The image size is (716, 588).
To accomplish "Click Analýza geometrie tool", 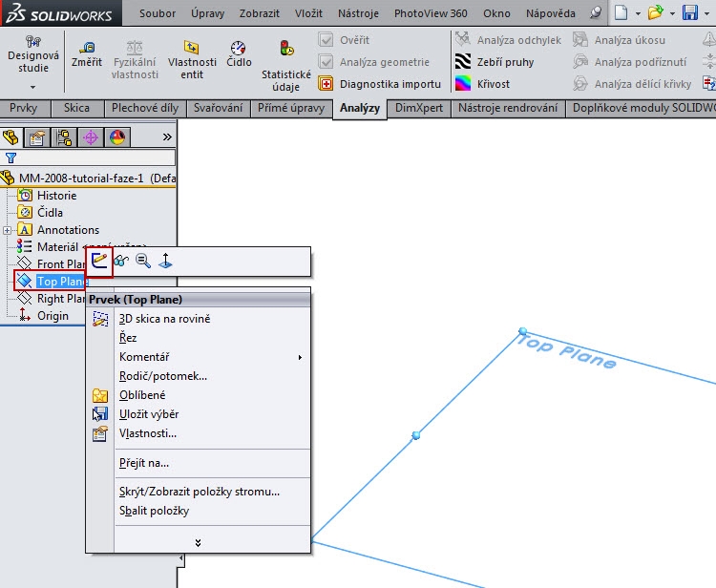I will (374, 62).
